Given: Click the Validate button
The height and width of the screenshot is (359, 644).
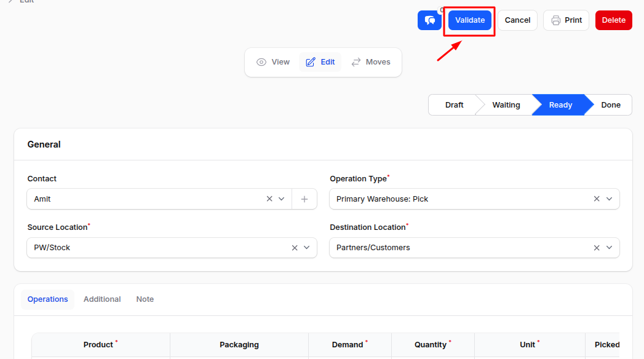Looking at the screenshot, I should [469, 20].
